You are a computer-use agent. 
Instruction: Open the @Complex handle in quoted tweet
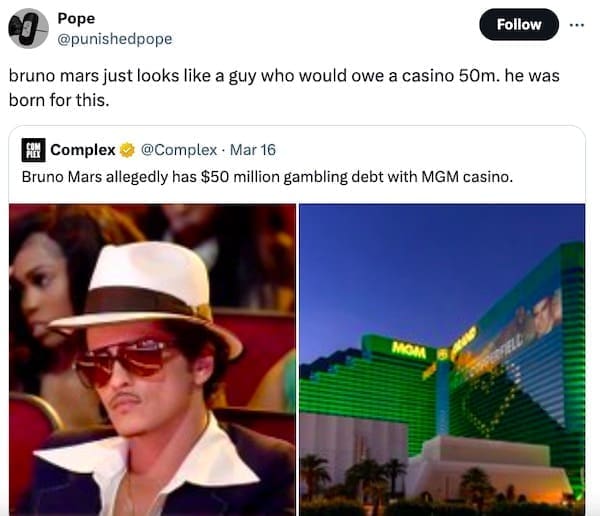[x=179, y=150]
